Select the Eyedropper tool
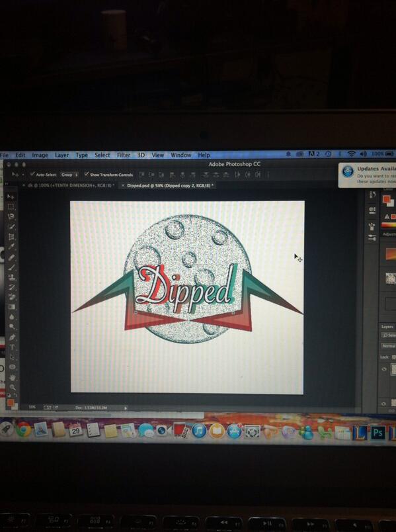This screenshot has width=396, height=532. click(x=11, y=247)
